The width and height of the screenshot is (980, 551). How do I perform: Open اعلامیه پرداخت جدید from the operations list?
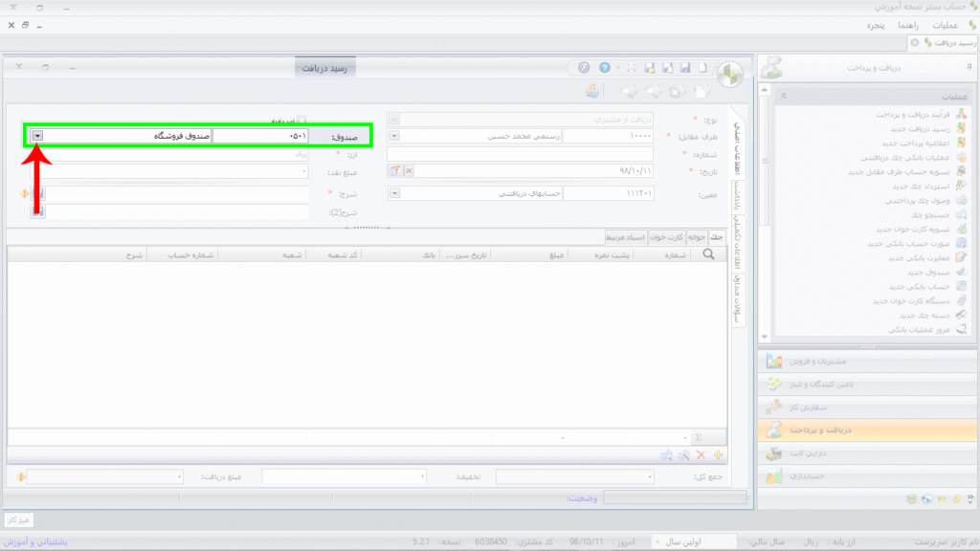[916, 143]
